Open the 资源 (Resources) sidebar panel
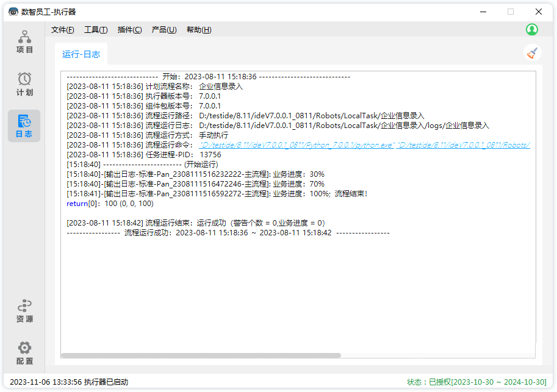Screen dimensions: 557x392 tap(24, 310)
